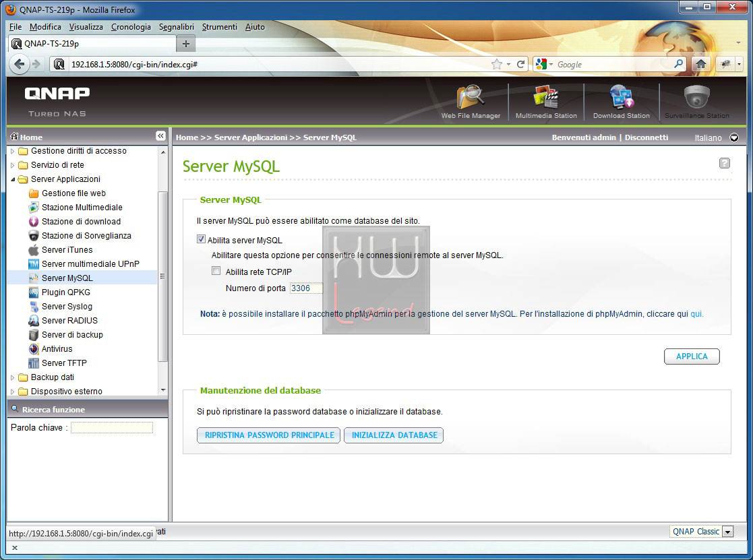
Task: Click Server Applicazioni in the breadcrumb
Action: click(251, 137)
